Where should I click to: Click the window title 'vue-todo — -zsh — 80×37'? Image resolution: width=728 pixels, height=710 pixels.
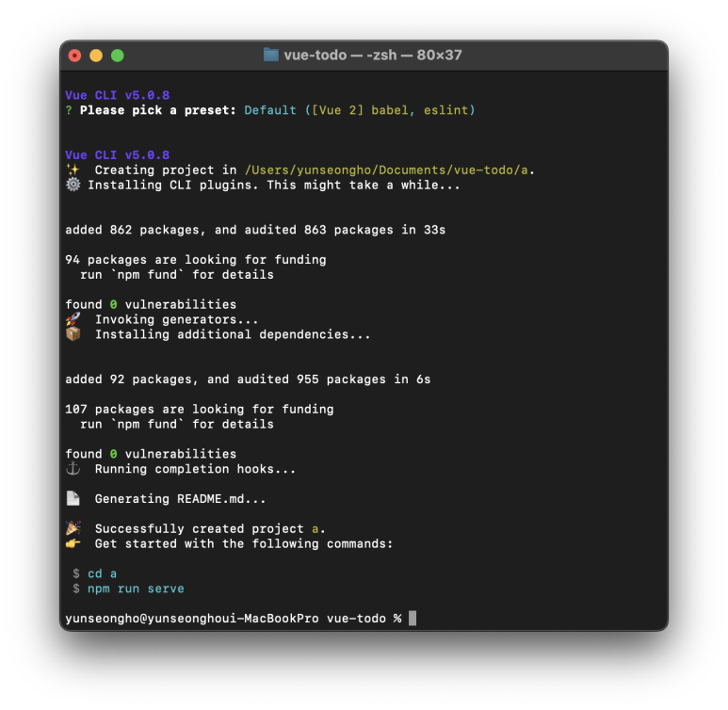tap(373, 56)
